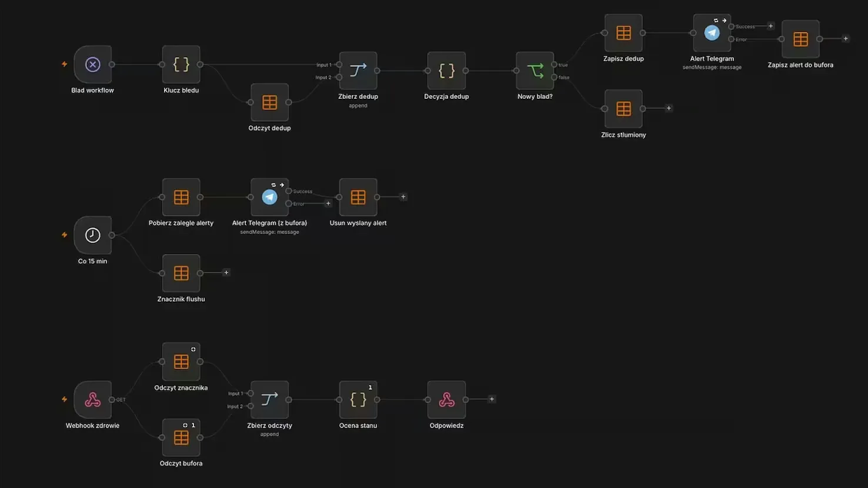Add node after Zlicz stlumiony
868x488 pixels.
click(x=669, y=108)
